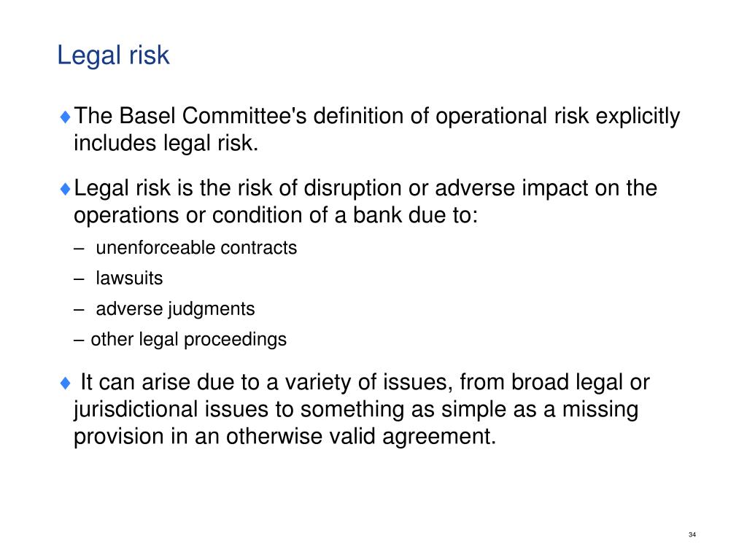Select the 'unenforceable contracts' sub-bullet text
This screenshot has height=560, width=747.
pyautogui.click(x=196, y=248)
